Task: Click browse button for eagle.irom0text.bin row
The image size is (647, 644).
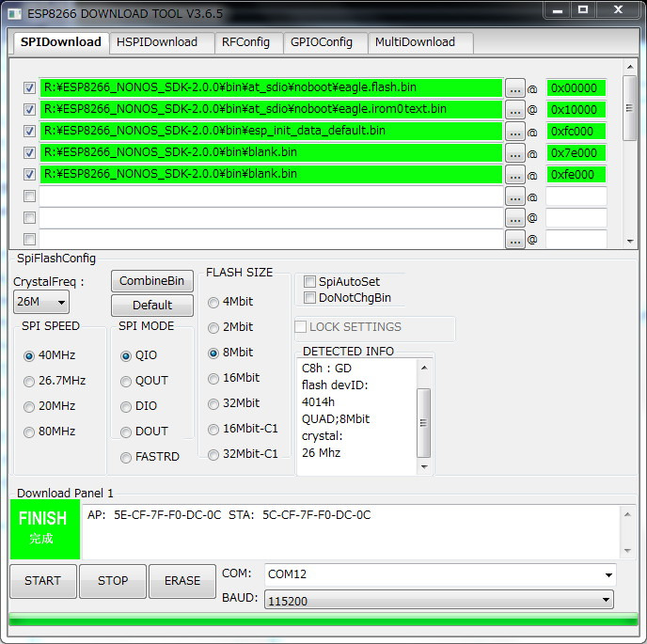Action: tap(515, 110)
